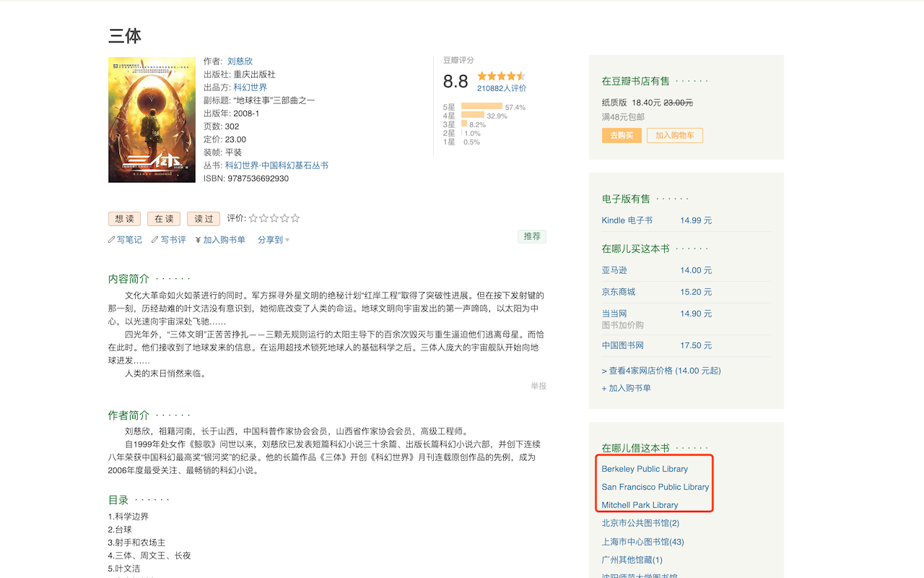Open 京东商城 price 15.20 元

click(696, 292)
